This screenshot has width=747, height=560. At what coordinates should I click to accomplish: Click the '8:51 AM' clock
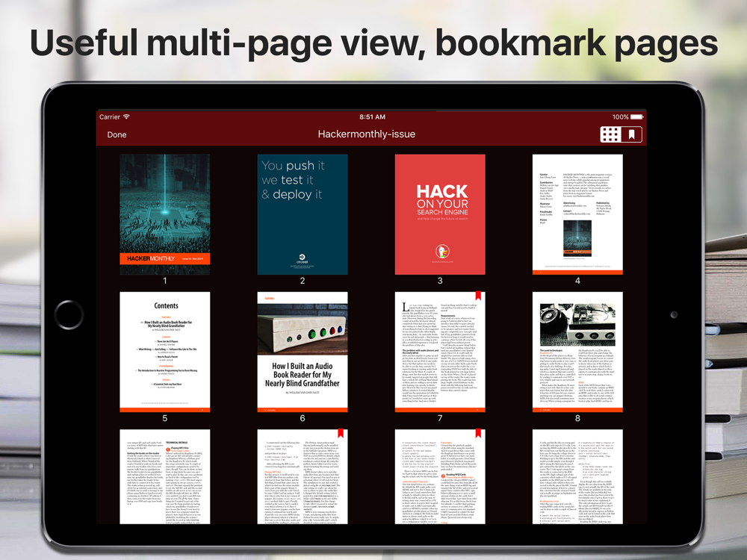coord(372,116)
